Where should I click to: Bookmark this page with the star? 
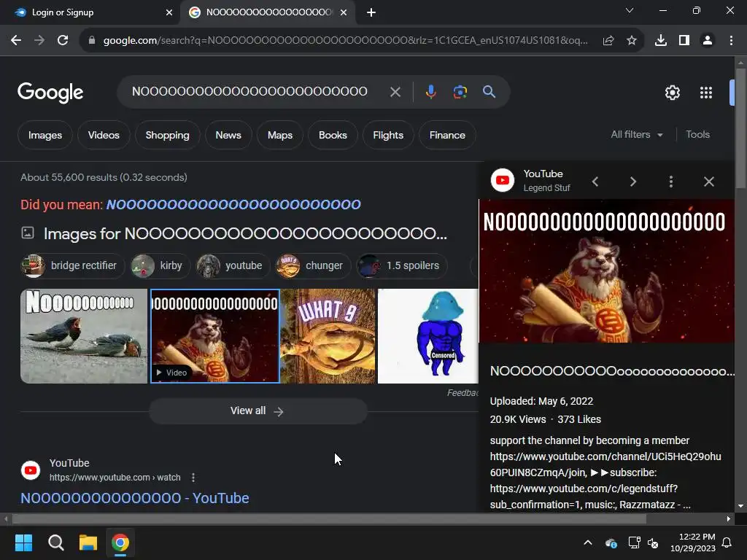click(x=632, y=41)
